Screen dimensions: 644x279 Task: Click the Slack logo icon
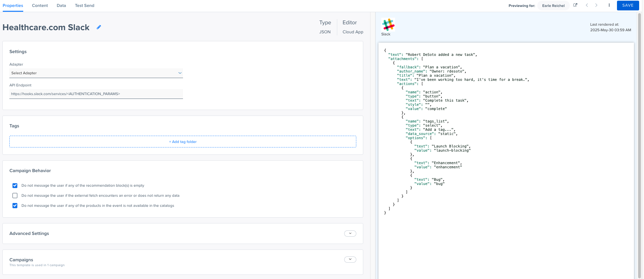388,25
